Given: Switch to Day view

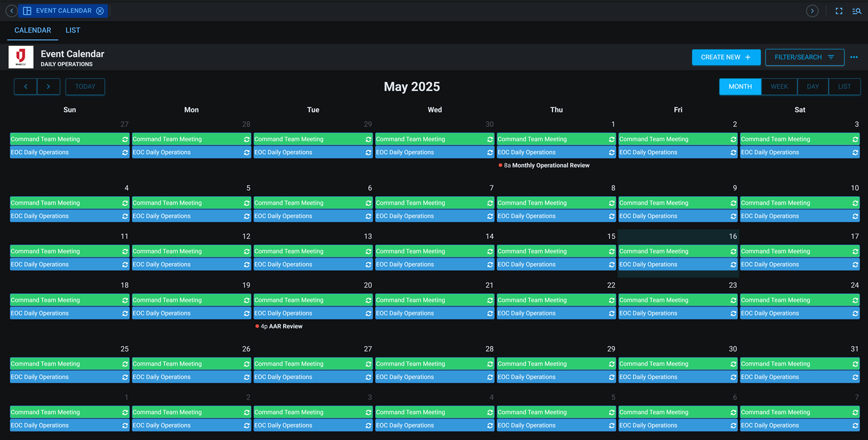Looking at the screenshot, I should pos(813,86).
